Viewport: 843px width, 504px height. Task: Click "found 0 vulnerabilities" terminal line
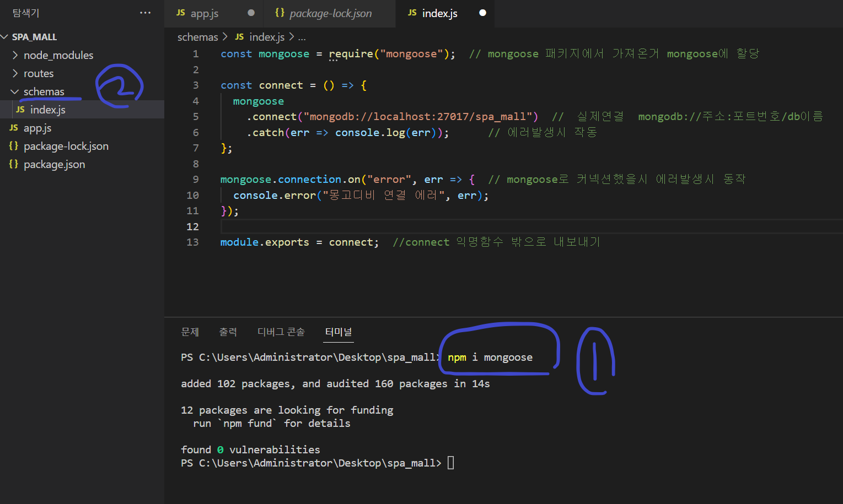(250, 450)
